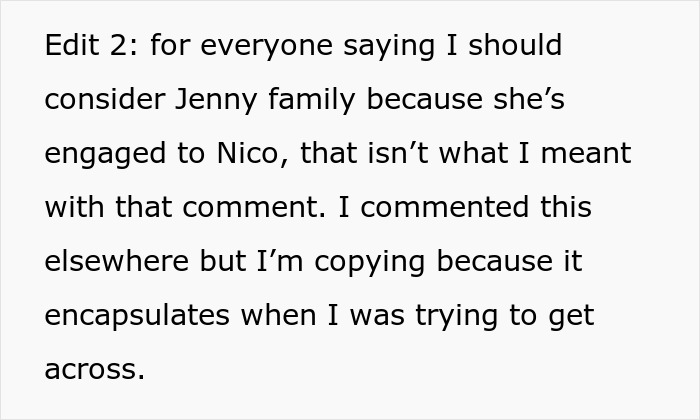The height and width of the screenshot is (420, 700).
Task: Click the final word "across."
Action: (95, 370)
